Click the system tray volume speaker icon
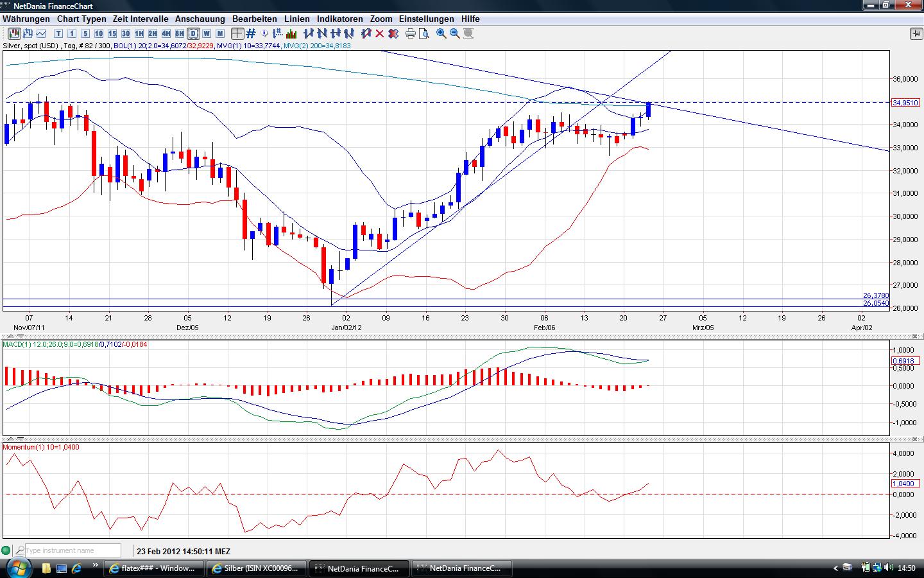This screenshot has height=578, width=924. [889, 568]
